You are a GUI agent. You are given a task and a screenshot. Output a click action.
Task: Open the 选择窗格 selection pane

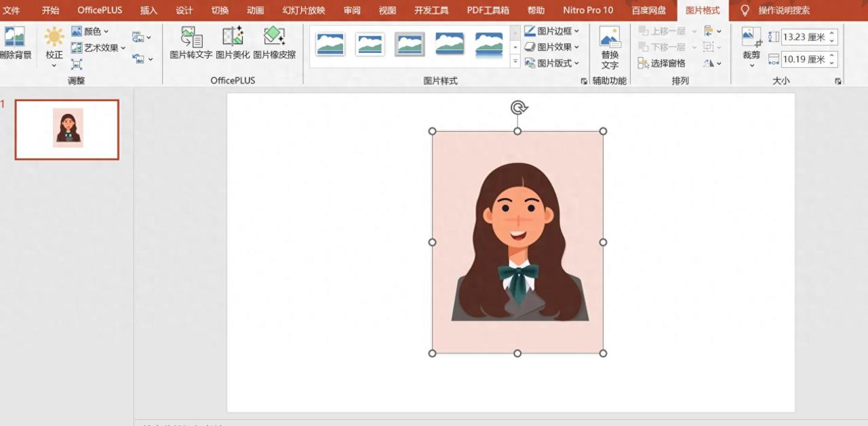pyautogui.click(x=662, y=63)
